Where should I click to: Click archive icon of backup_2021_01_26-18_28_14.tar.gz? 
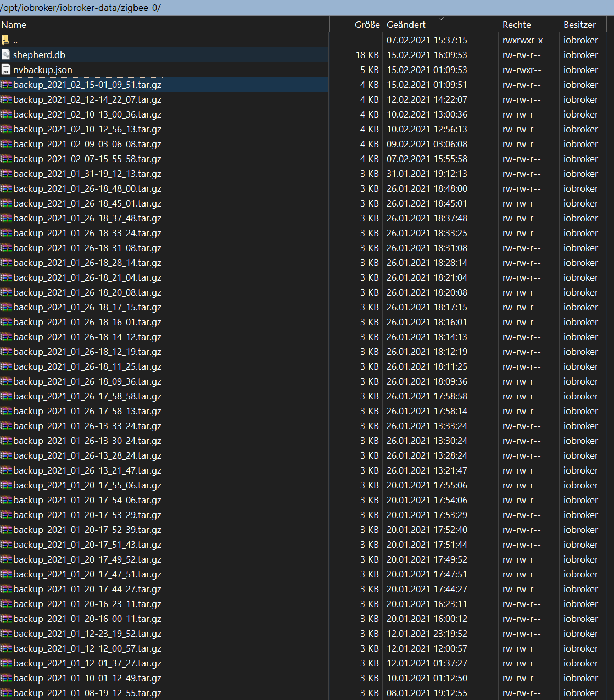(x=6, y=263)
